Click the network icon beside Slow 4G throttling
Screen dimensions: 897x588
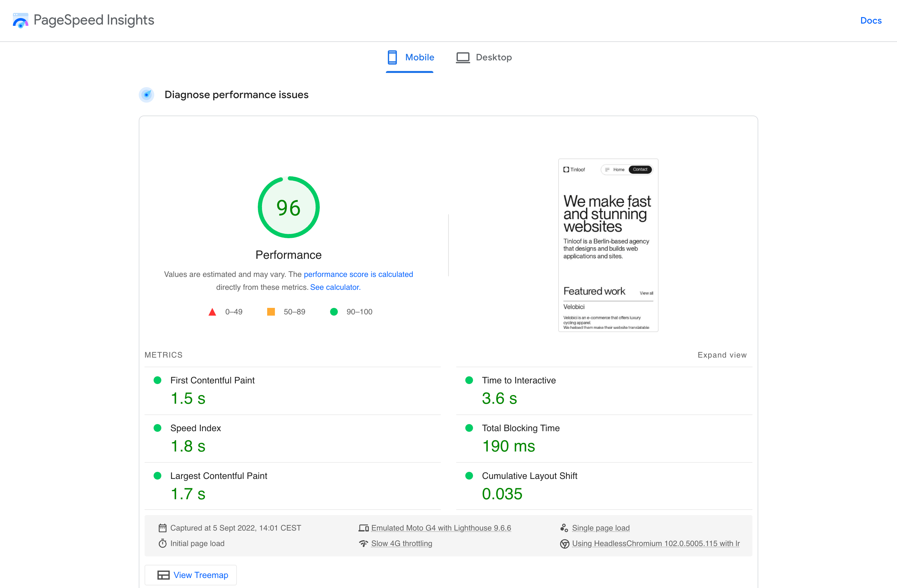pos(363,543)
